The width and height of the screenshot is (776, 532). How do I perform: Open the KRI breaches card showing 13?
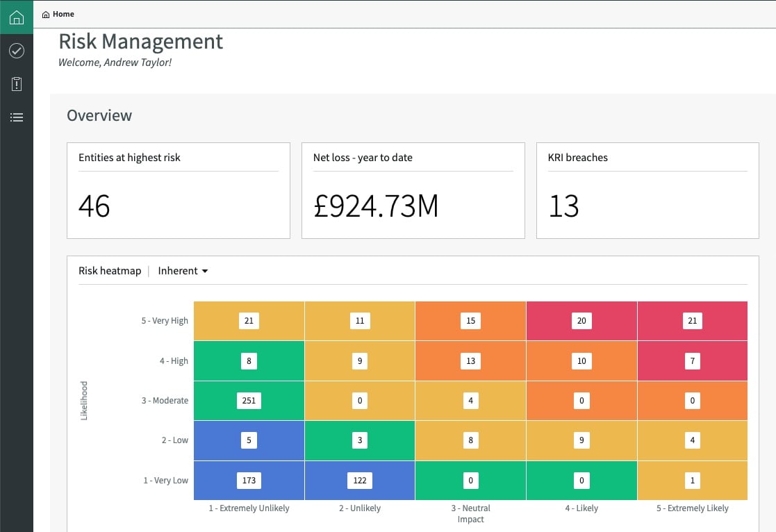[647, 190]
